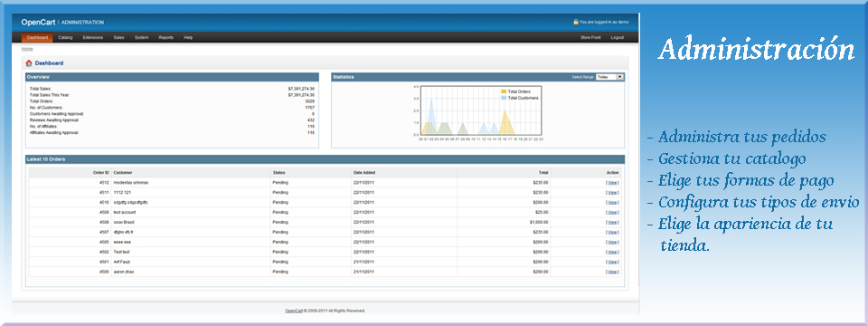This screenshot has width=868, height=326.
Task: Click the lock icon near logged-in message
Action: click(576, 22)
